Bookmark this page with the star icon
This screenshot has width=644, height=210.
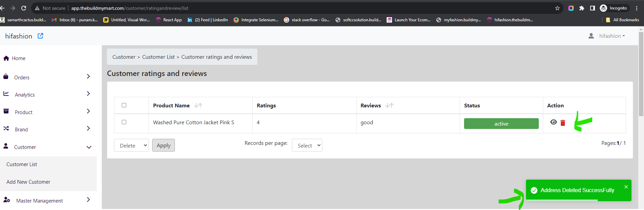(x=557, y=8)
